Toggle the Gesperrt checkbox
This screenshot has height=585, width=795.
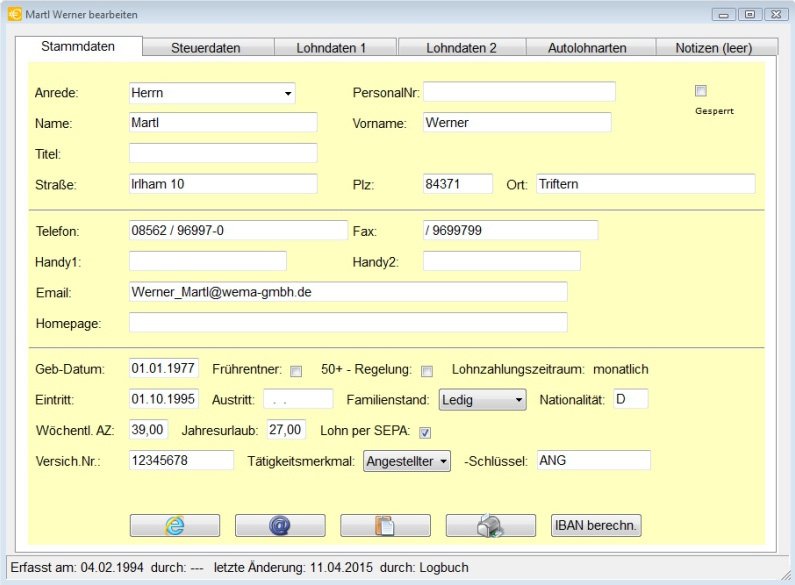[701, 91]
